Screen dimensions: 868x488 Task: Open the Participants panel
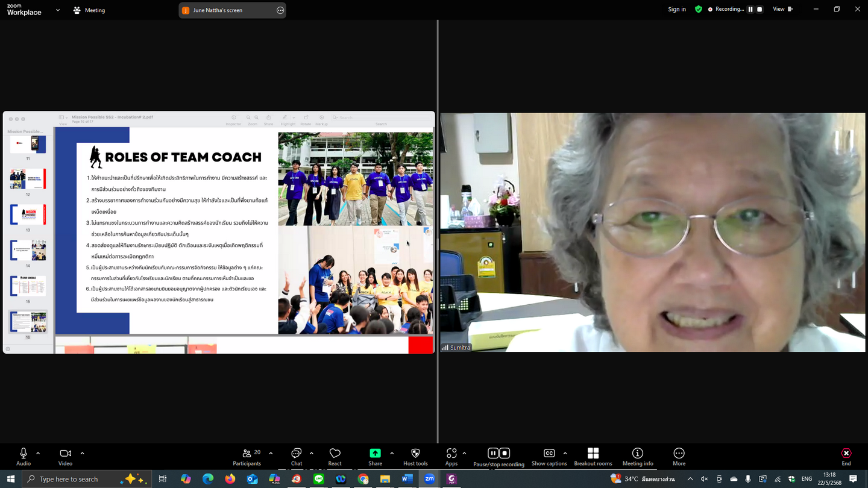tap(247, 457)
